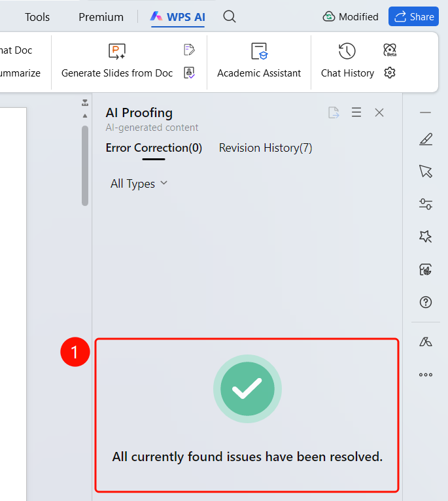Click the Beta atom icon
Viewport: 448px width, 501px height.
[390, 50]
